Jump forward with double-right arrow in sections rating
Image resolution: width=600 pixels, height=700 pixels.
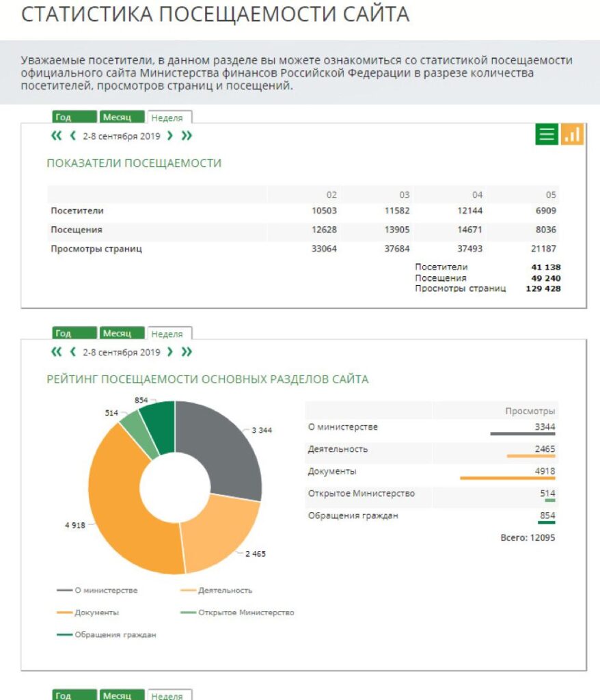(186, 352)
